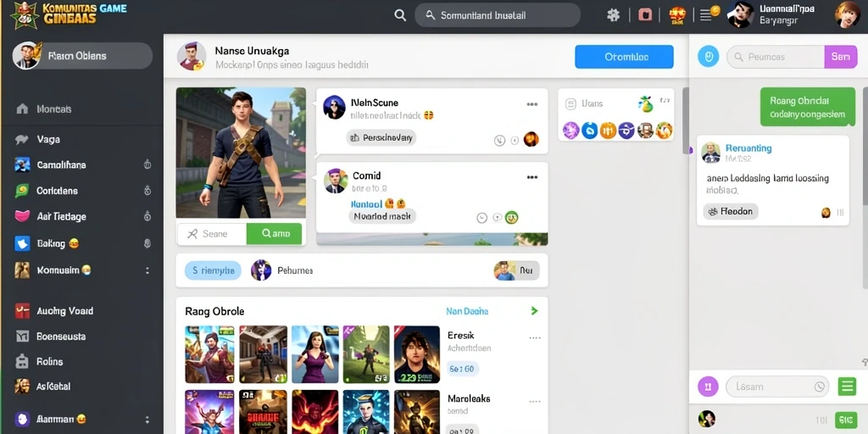Click the pink heart icon beside Aar Tiedage
The height and width of the screenshot is (434, 868).
coord(22,216)
